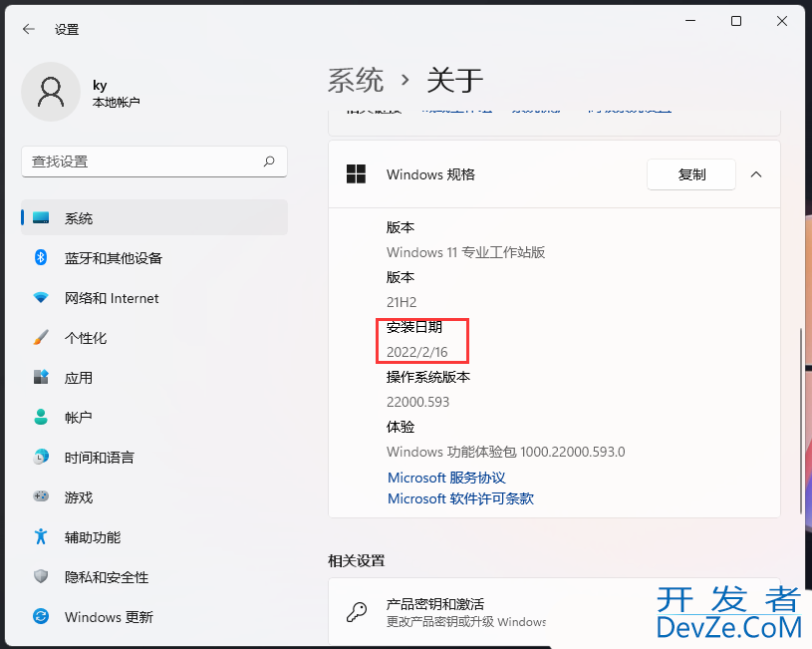
Task: Click Windows 11 专业工作站版 edition text
Action: (465, 252)
